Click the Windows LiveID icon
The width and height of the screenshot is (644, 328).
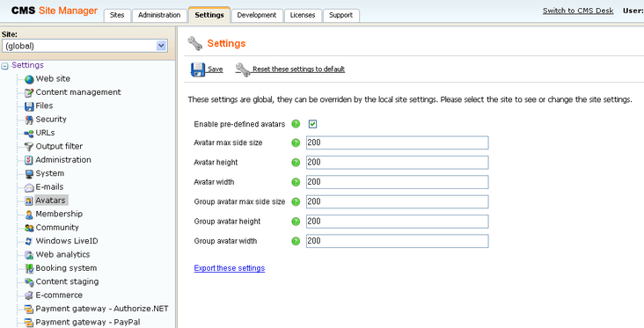29,241
